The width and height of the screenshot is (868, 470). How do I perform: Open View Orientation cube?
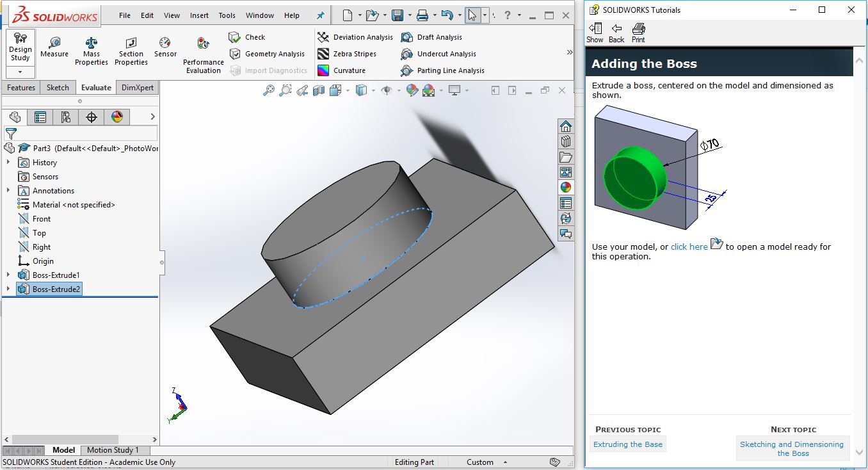click(x=335, y=91)
